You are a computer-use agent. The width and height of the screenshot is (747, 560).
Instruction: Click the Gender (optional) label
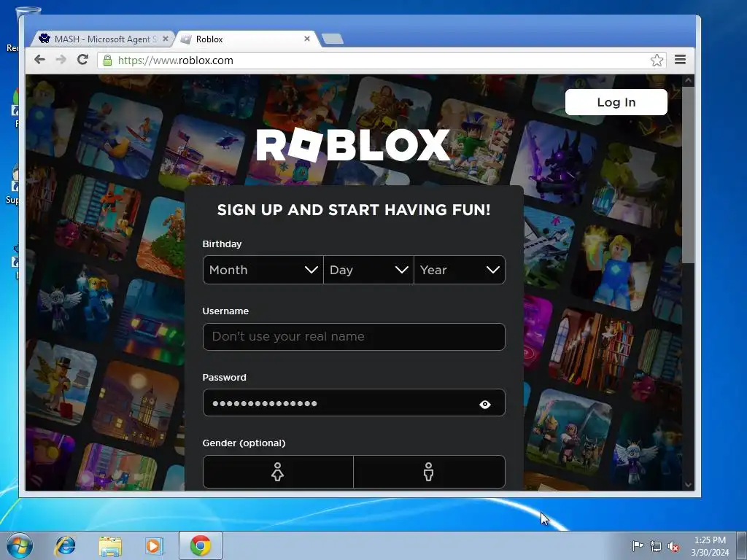tap(244, 443)
